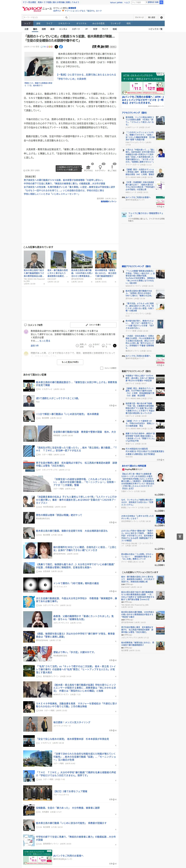Select the 経済 category
186x868 pixels.
(52, 29)
